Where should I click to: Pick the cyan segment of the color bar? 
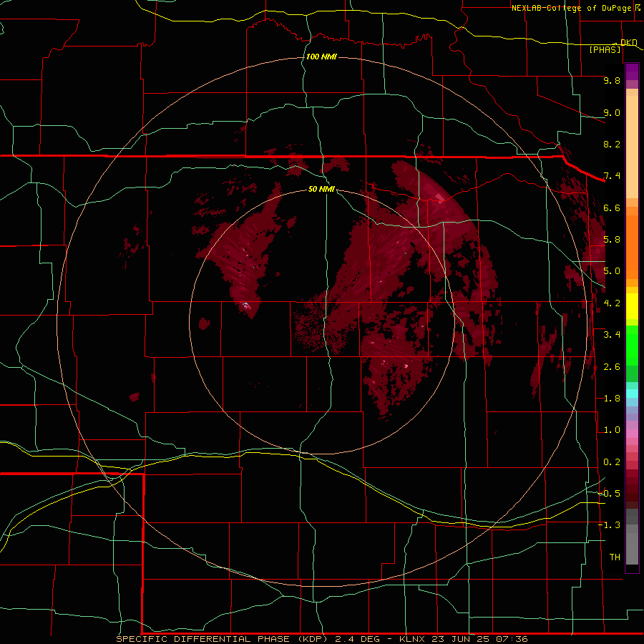coord(632,394)
